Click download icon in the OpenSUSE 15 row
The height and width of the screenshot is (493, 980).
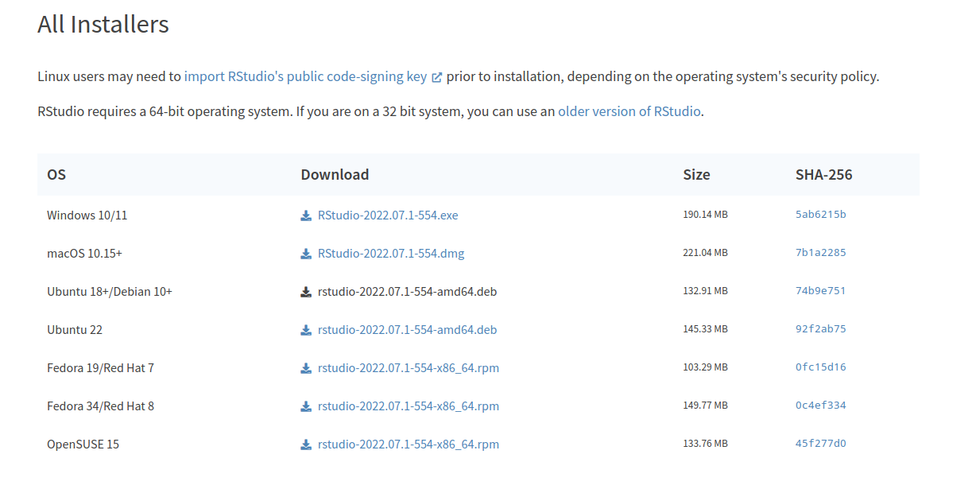(x=306, y=444)
